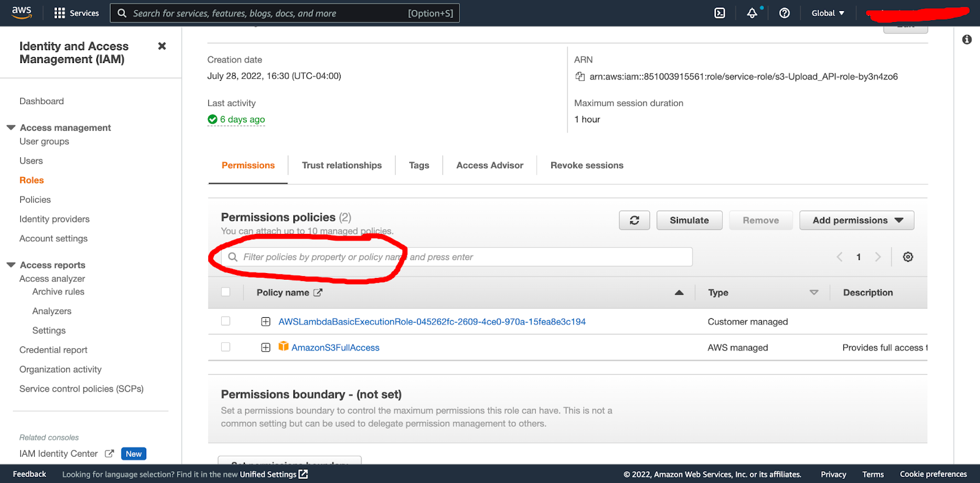Click the info panel icon
The image size is (980, 483).
(x=967, y=40)
